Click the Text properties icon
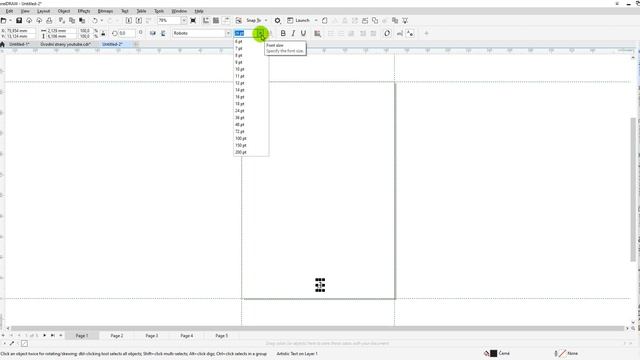The height and width of the screenshot is (360, 640). 410,33
